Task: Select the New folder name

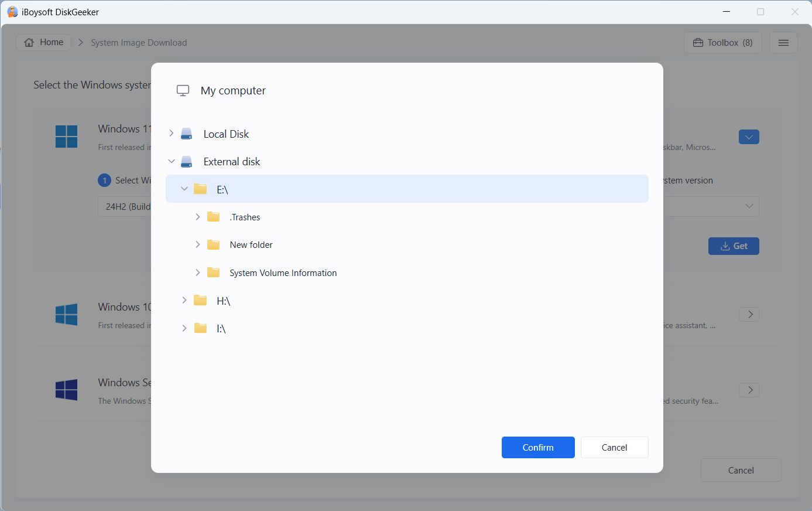Action: pyautogui.click(x=251, y=245)
